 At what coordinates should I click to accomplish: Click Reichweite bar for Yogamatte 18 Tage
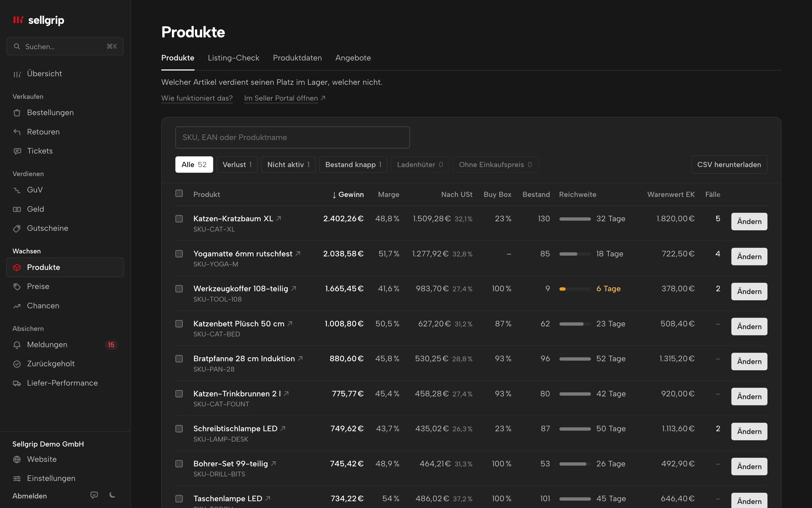point(575,254)
